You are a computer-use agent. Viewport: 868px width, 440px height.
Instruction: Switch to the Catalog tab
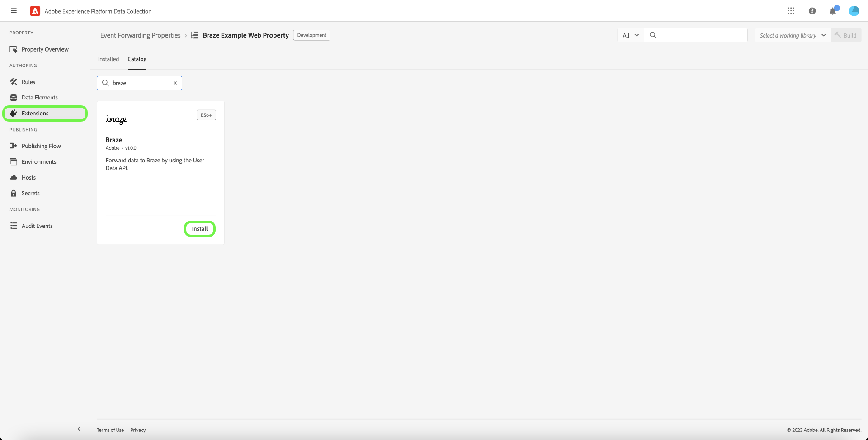point(137,59)
